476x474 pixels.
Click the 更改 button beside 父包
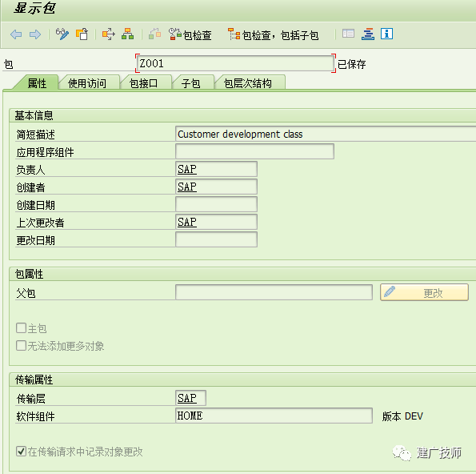424,292
